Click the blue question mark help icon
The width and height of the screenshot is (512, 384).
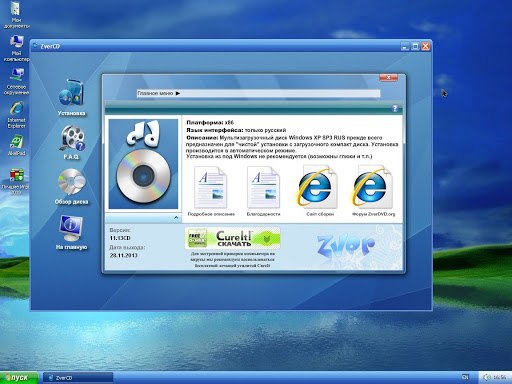click(395, 108)
